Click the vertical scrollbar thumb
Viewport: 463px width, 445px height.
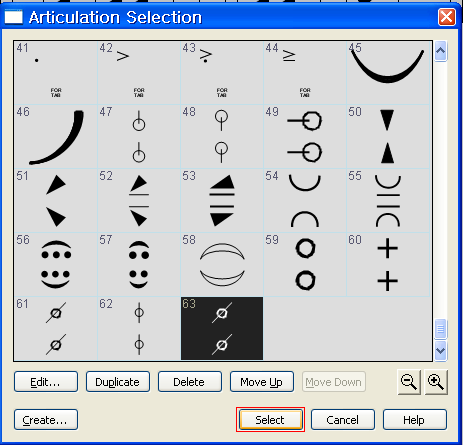pos(440,329)
